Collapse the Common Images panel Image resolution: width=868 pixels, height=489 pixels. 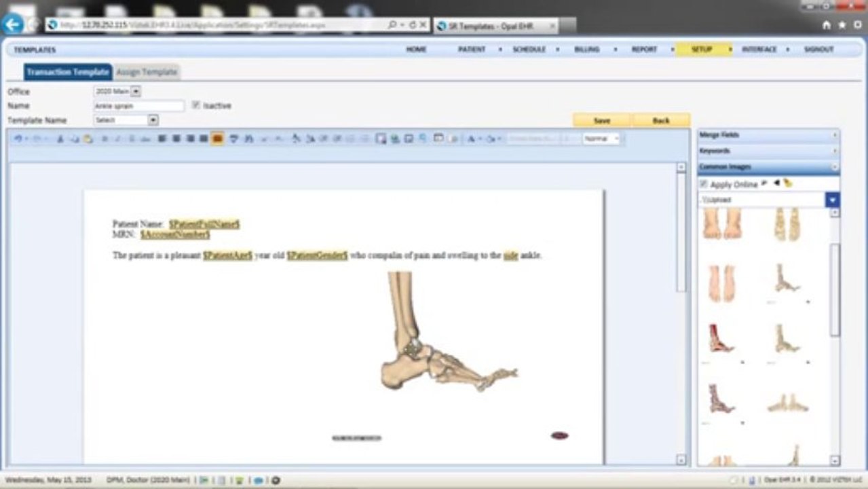click(768, 166)
